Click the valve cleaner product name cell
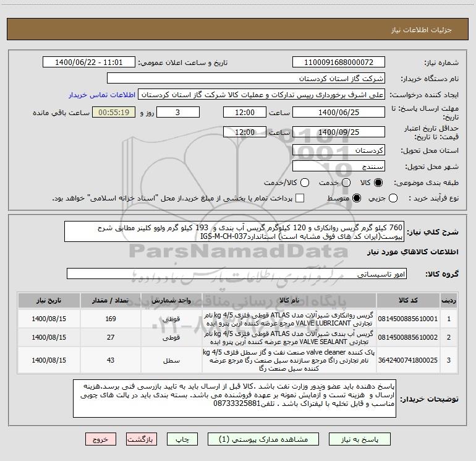Image resolution: width=476 pixels, height=461 pixels. [289, 360]
